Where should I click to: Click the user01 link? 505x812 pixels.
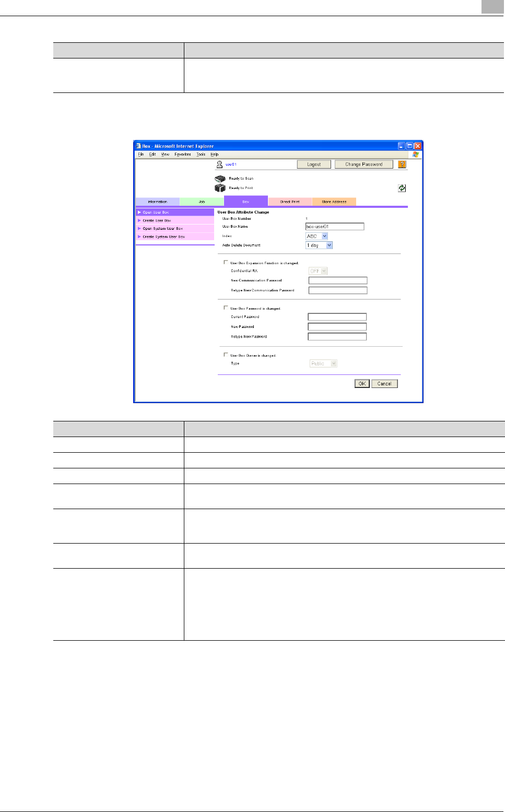231,164
